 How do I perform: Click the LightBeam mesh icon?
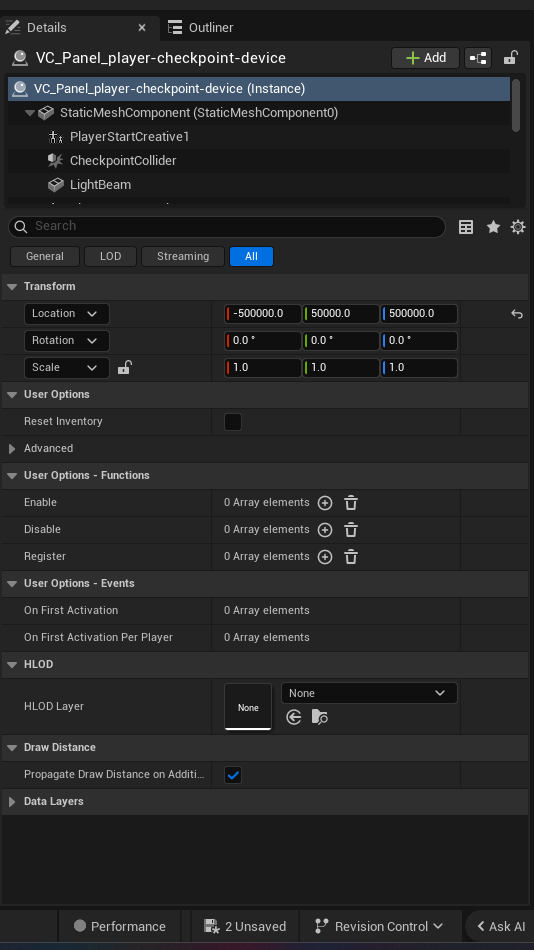(56, 184)
